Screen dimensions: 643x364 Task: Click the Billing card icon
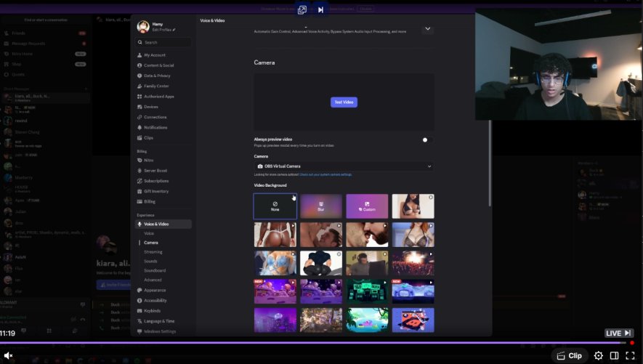(x=139, y=202)
